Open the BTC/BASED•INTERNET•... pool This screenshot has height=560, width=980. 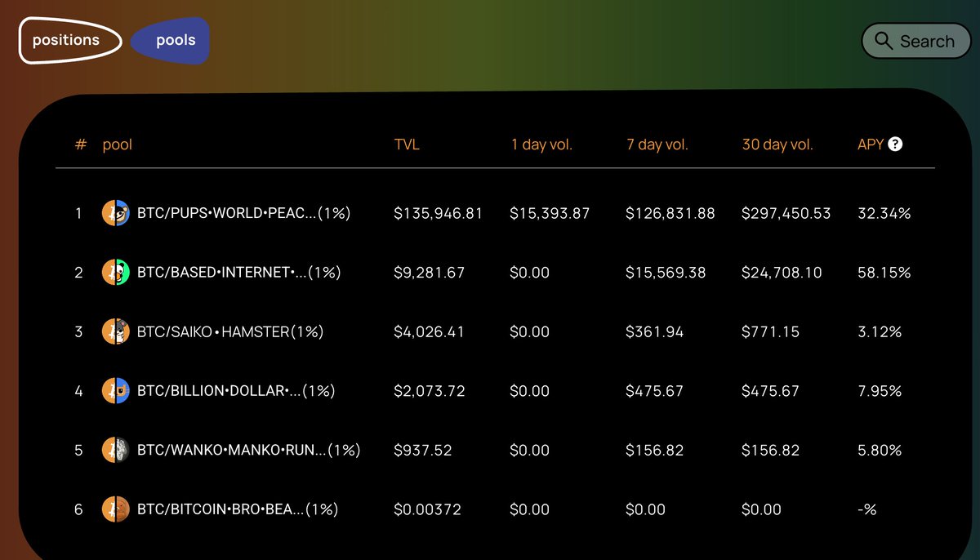click(238, 273)
